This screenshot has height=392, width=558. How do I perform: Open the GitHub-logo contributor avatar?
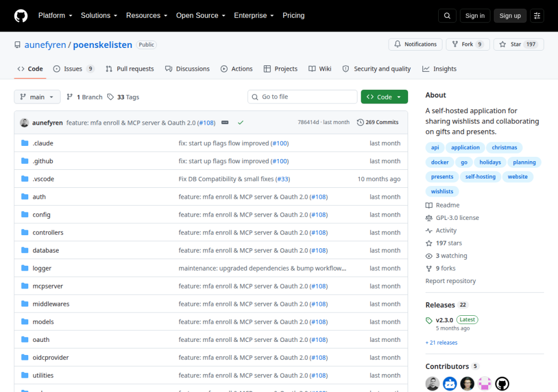pos(502,383)
